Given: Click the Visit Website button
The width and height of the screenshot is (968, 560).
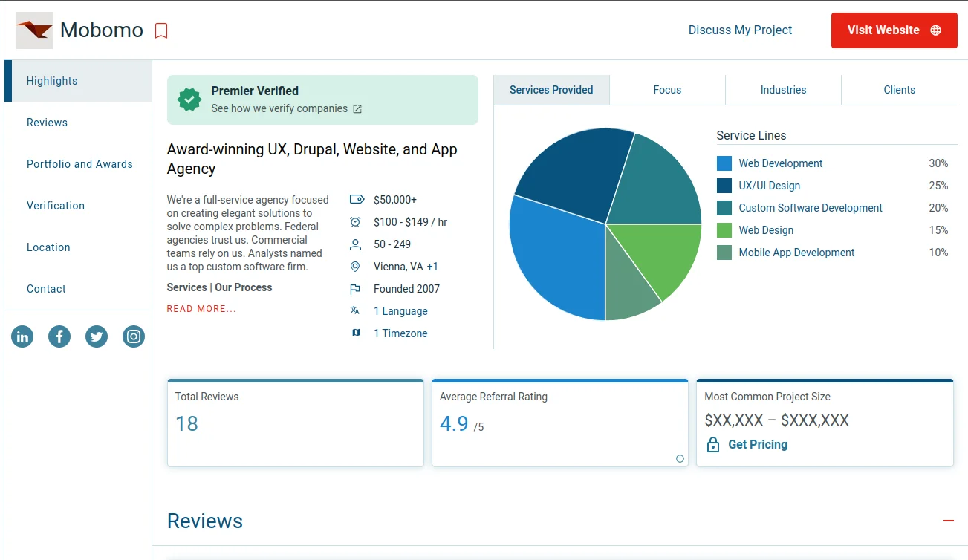Looking at the screenshot, I should [894, 30].
